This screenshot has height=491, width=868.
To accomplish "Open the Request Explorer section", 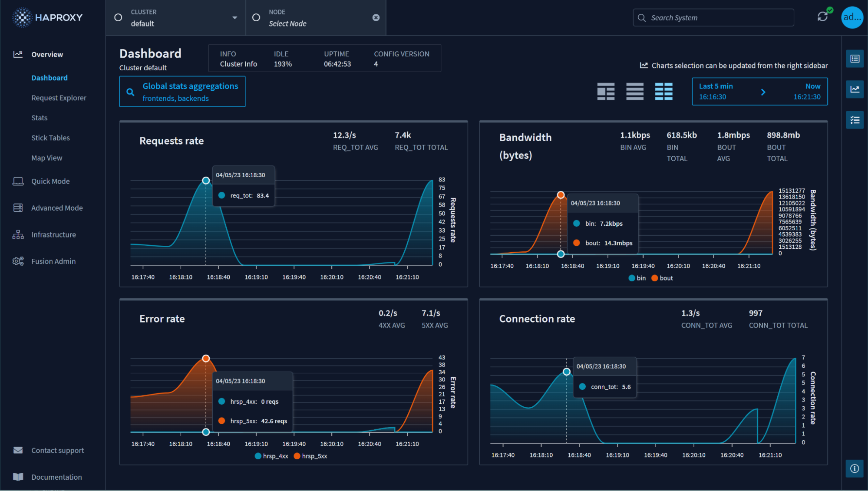I will pos(59,97).
